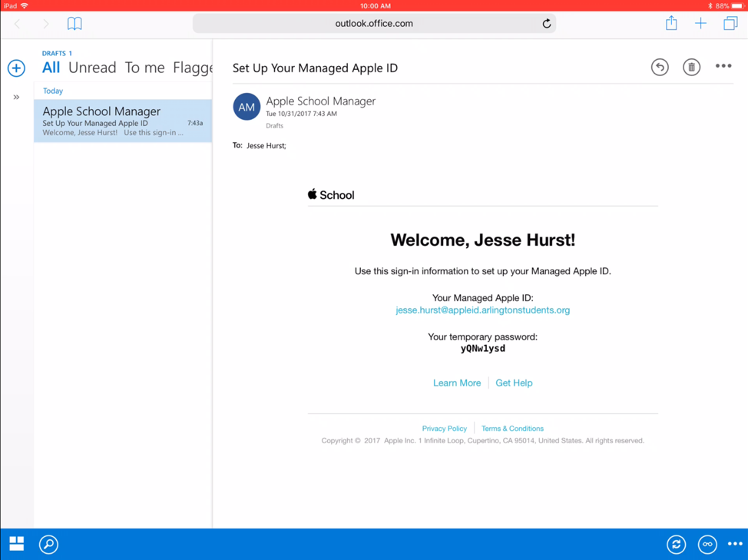The height and width of the screenshot is (560, 748).
Task: Add a new Safari tab with plus icon
Action: coord(700,23)
